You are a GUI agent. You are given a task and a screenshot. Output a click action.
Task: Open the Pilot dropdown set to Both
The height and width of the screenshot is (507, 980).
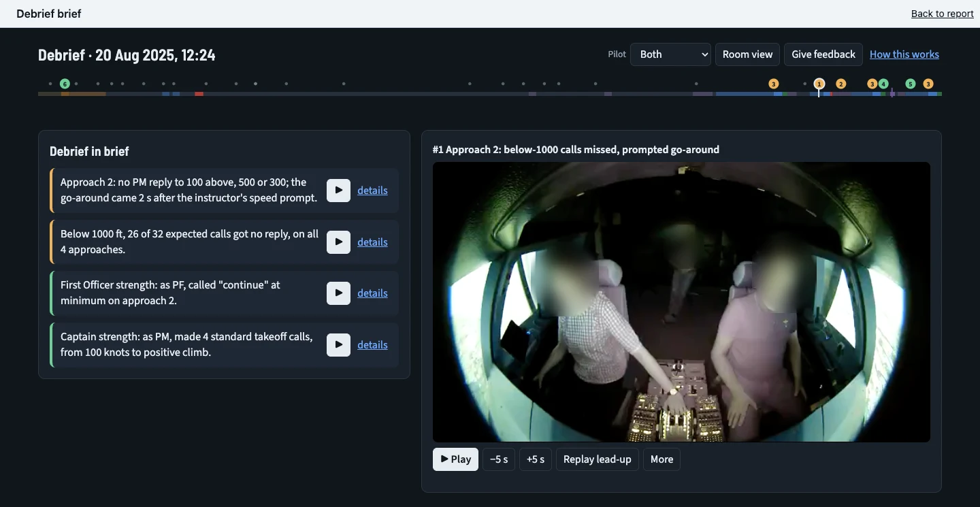[x=670, y=54]
